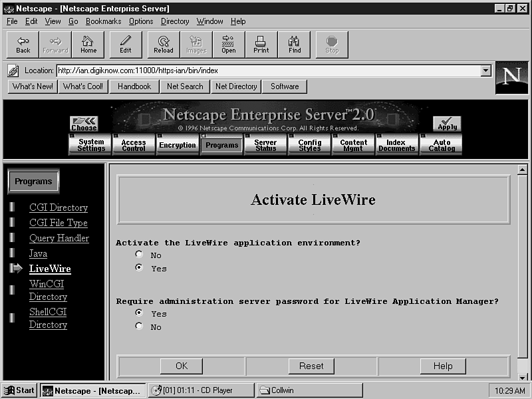Image resolution: width=532 pixels, height=399 pixels.
Task: Open the Directory menu
Action: [x=175, y=21]
